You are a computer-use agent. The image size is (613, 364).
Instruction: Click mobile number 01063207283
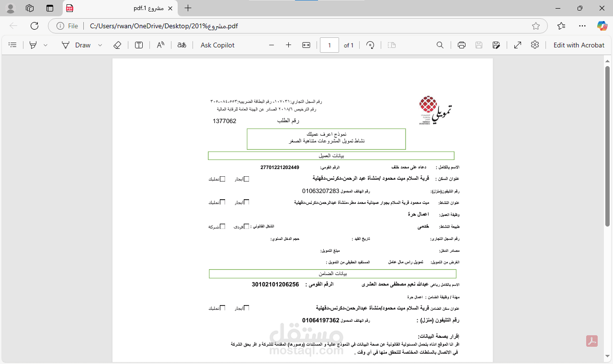[320, 191]
